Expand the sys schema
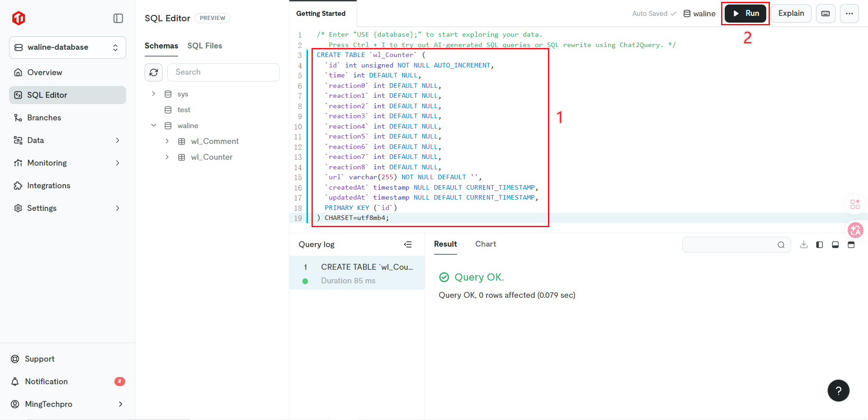868x420 pixels. [x=154, y=94]
